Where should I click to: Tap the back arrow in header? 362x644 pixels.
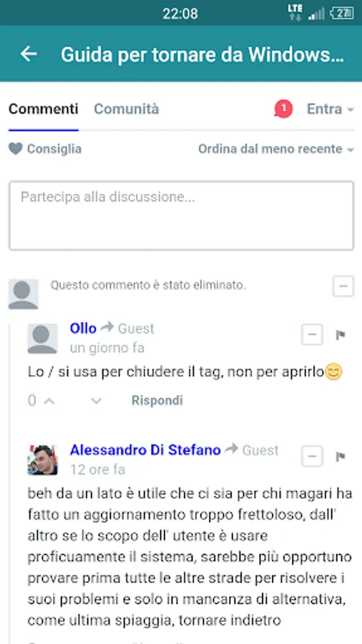pos(29,54)
